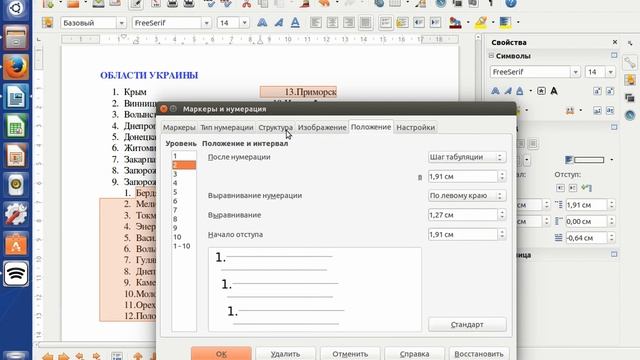Click increase font size icon in sidebar
The image size is (640, 360).
597,91
